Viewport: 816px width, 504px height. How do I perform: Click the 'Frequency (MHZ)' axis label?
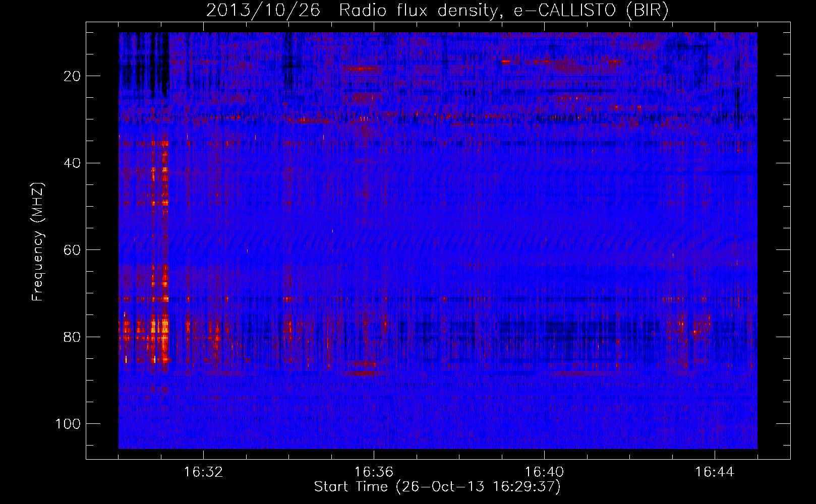[38, 242]
